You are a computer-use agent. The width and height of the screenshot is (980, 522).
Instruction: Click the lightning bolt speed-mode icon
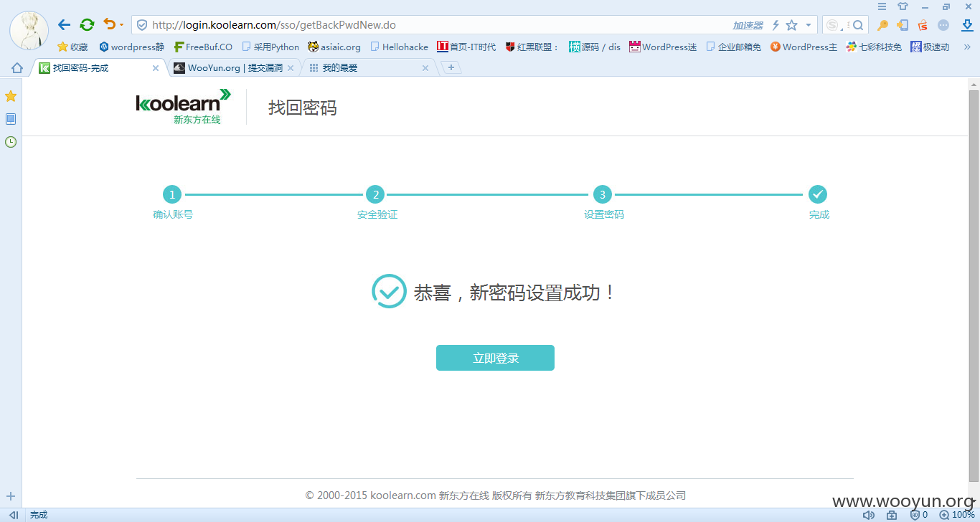tap(776, 25)
